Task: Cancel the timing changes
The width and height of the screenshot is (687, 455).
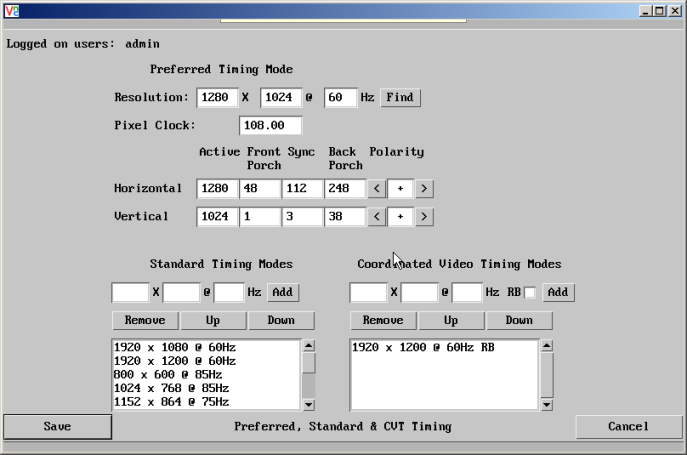Action: click(x=629, y=427)
